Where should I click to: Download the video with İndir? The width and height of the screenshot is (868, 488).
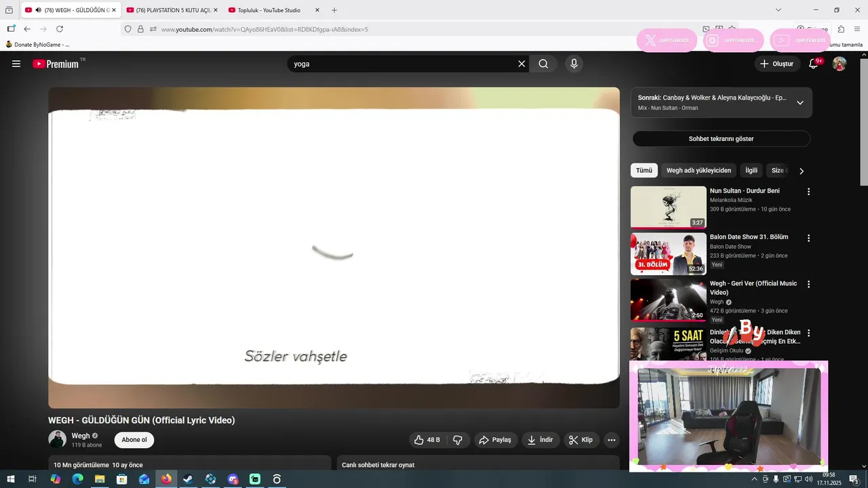(540, 440)
